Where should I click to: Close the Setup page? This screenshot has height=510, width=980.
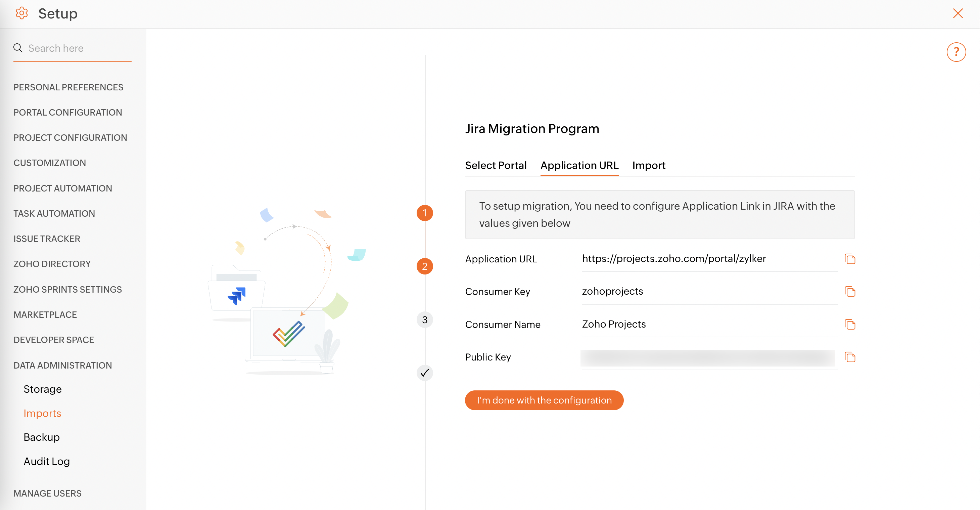click(958, 13)
